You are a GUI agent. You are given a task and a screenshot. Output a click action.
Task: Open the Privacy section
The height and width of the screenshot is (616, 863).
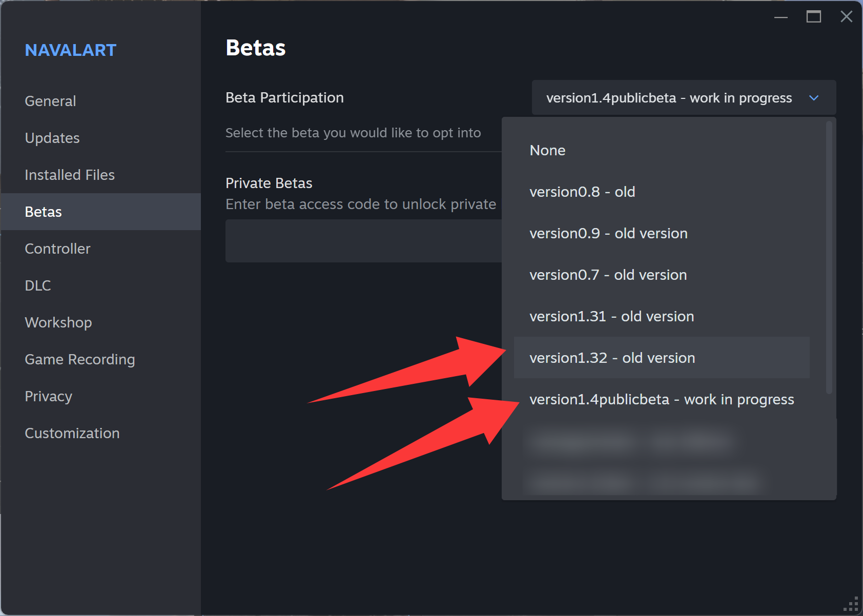coord(48,396)
